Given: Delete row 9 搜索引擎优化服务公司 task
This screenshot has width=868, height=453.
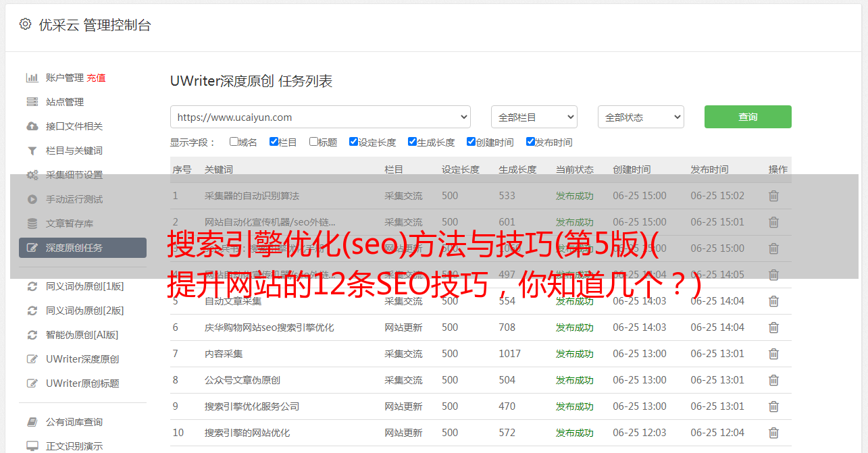Looking at the screenshot, I should coord(774,406).
